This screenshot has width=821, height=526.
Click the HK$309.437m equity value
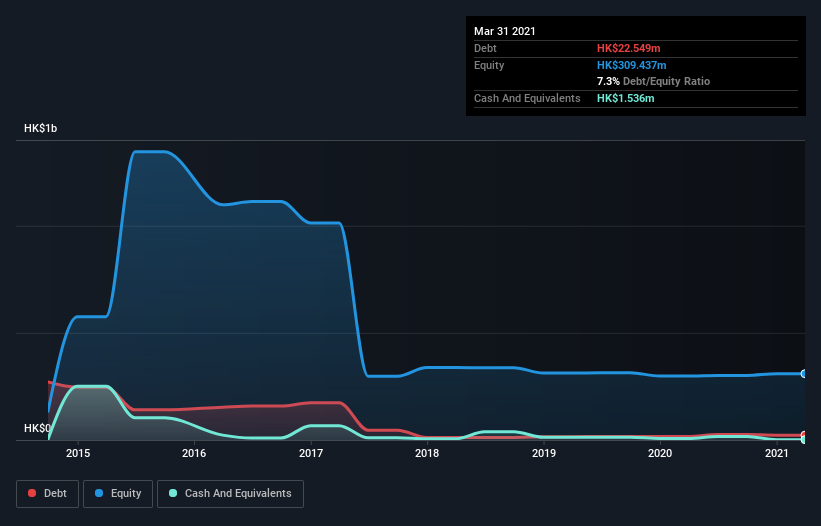click(631, 65)
